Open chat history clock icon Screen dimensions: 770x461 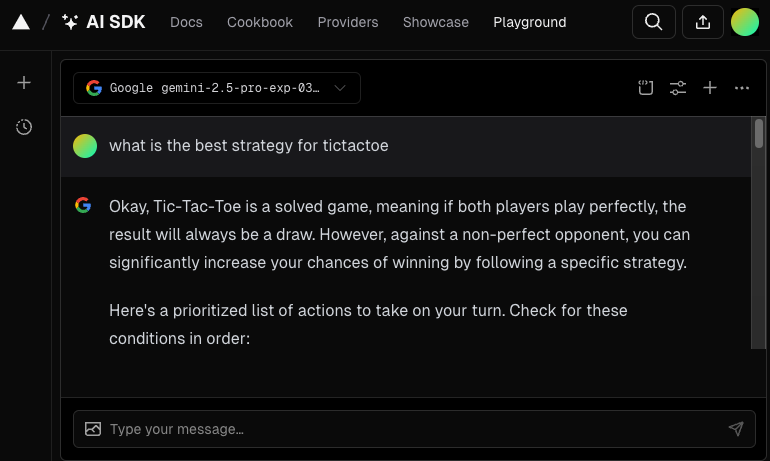(x=24, y=127)
